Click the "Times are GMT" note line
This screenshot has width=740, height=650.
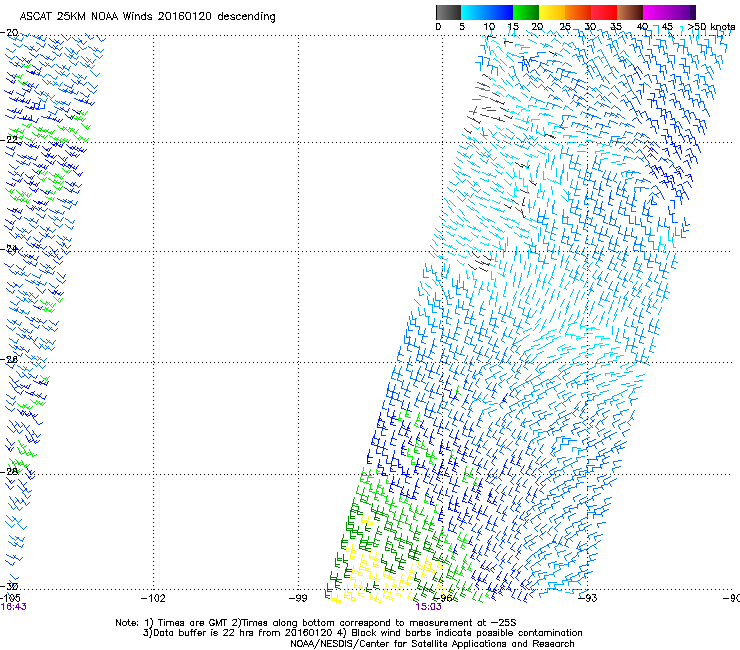[316, 623]
